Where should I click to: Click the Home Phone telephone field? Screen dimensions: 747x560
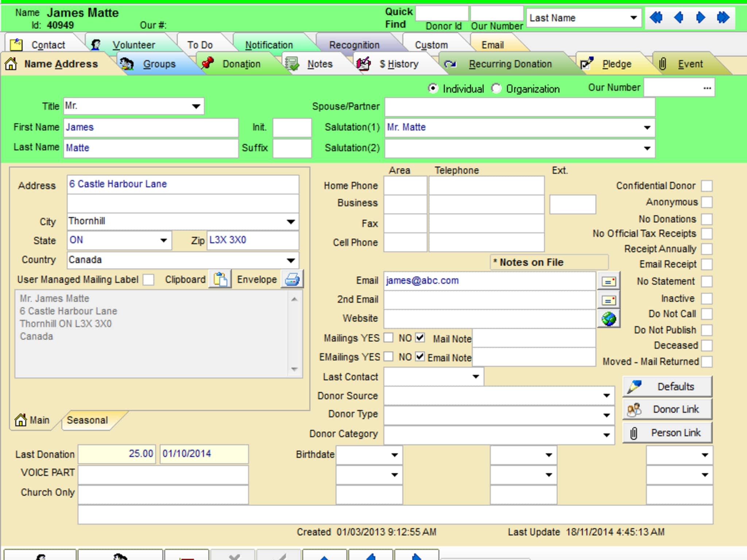(x=487, y=186)
